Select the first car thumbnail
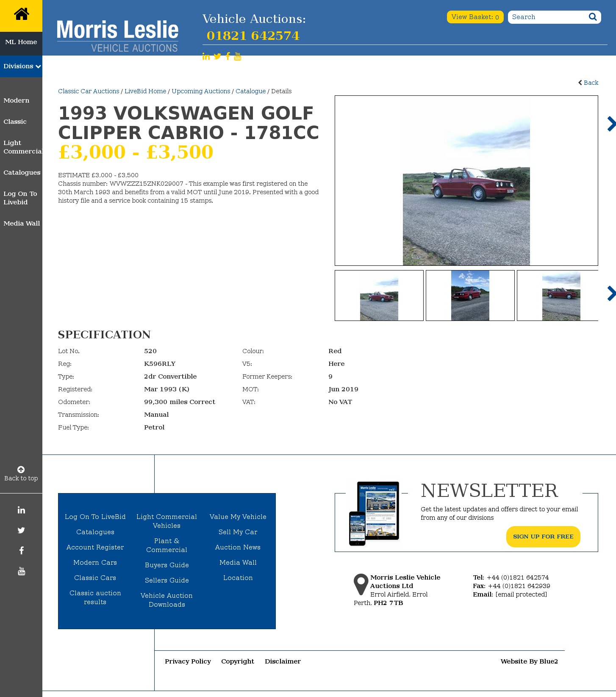Viewport: 616px width, 697px height. point(379,296)
